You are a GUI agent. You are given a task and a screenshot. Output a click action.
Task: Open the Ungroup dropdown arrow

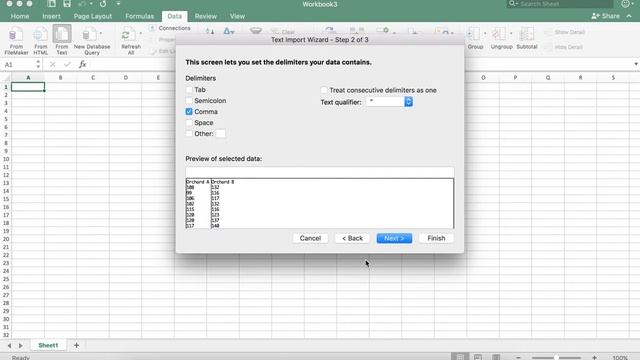pos(511,33)
